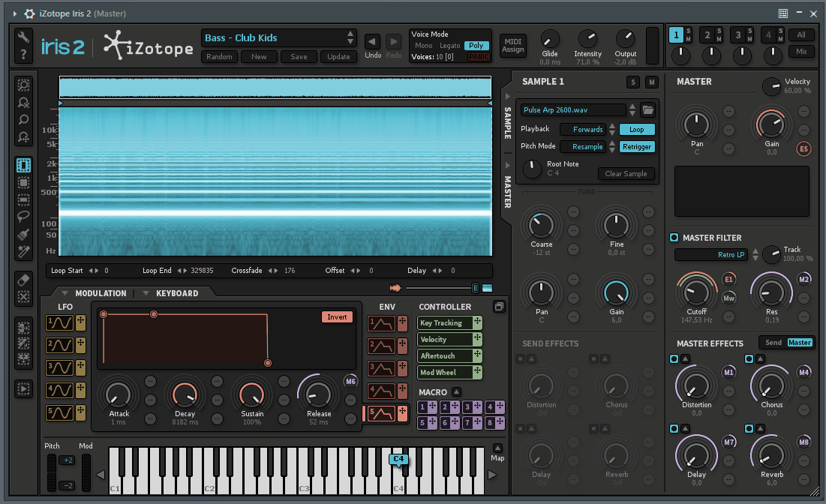The width and height of the screenshot is (826, 504).
Task: Click the C4 key marker on keyboard
Action: pyautogui.click(x=398, y=459)
